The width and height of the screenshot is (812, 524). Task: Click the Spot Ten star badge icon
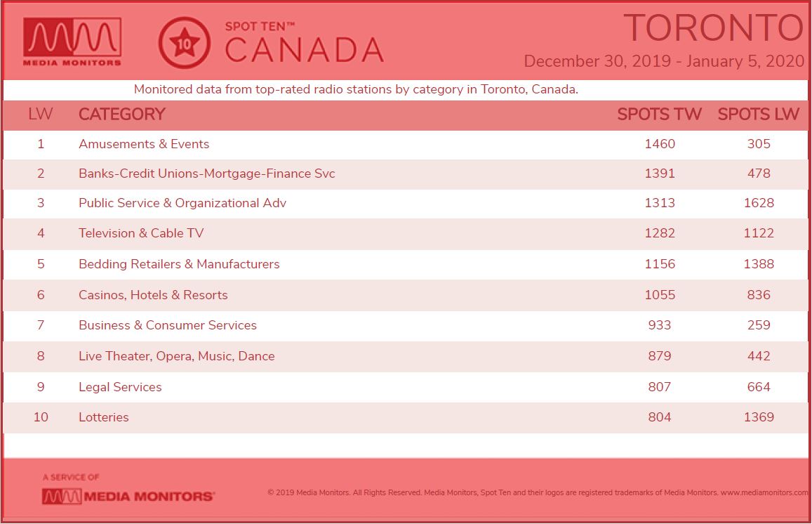coord(185,43)
